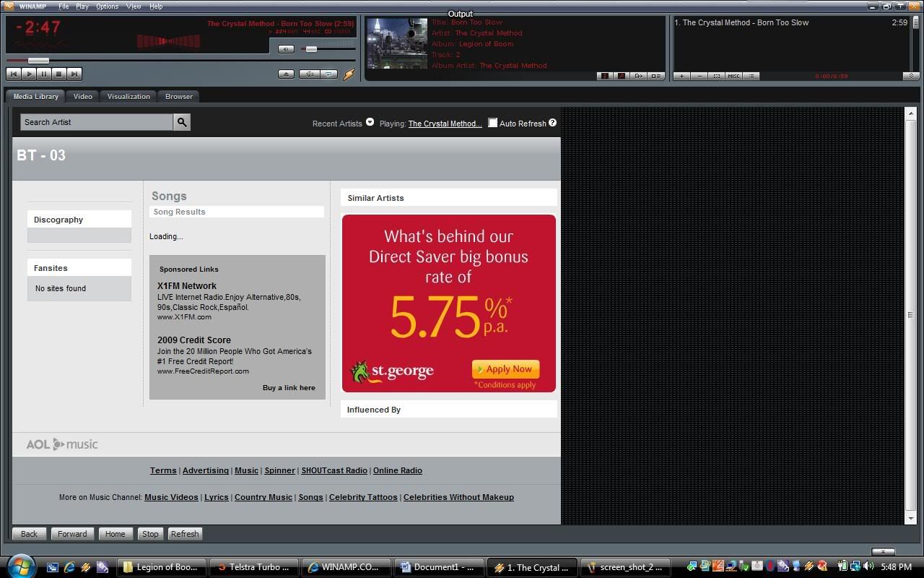924x578 pixels.
Task: Click the magnifier search icon
Action: [x=182, y=122]
